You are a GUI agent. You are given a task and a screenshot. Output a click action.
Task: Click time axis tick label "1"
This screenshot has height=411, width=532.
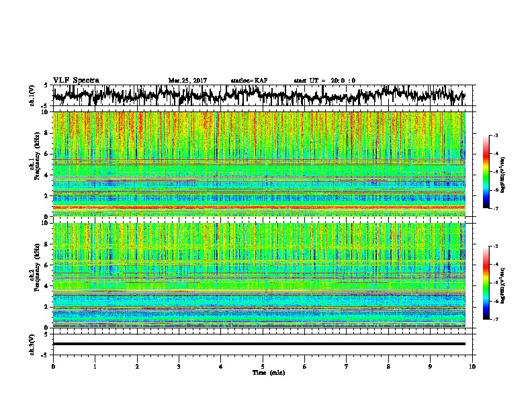[x=95, y=367]
